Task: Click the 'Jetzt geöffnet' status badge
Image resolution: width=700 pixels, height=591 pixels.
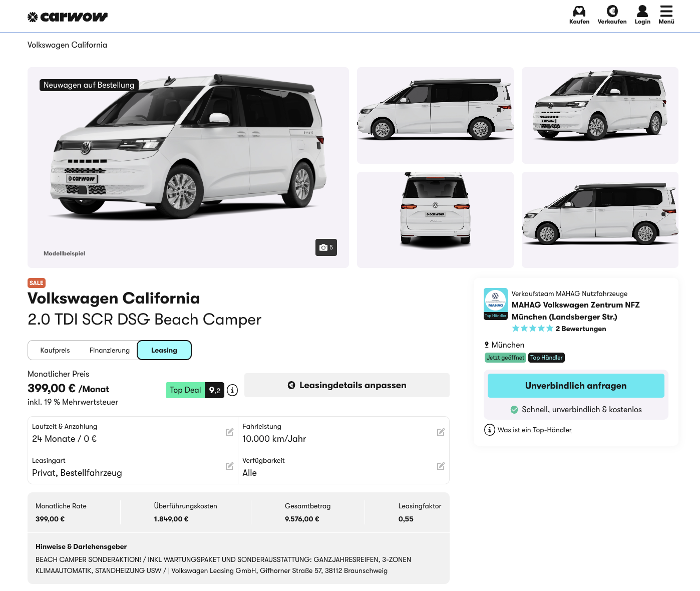Action: coord(505,358)
